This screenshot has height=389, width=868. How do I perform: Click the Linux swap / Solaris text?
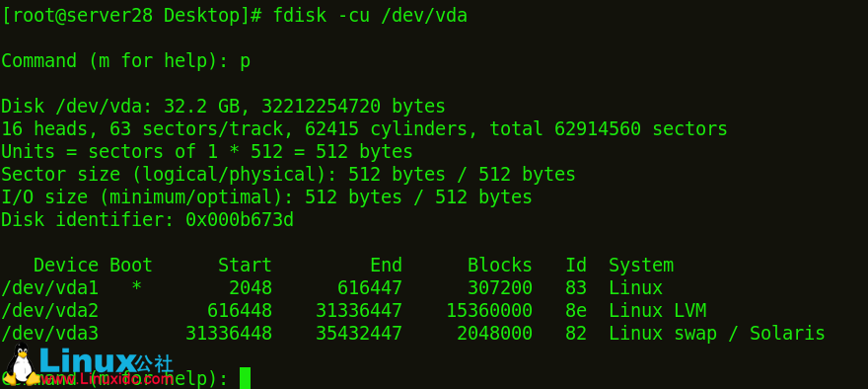pyautogui.click(x=717, y=334)
